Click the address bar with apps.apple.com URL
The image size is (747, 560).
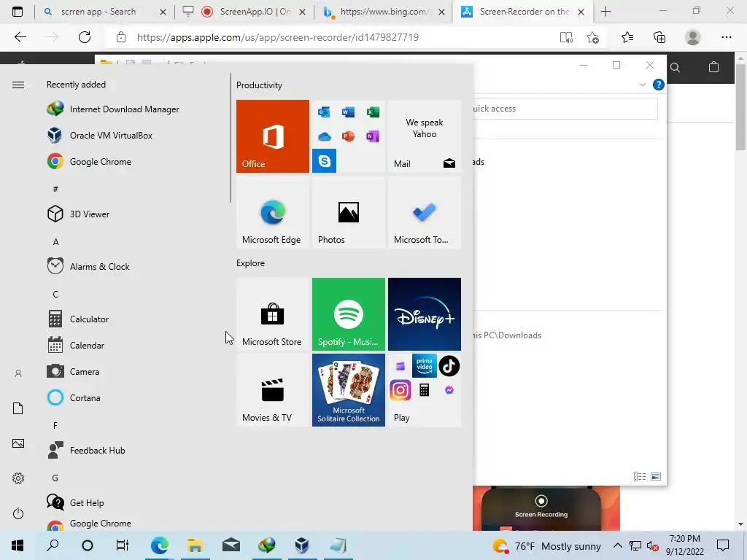click(278, 37)
